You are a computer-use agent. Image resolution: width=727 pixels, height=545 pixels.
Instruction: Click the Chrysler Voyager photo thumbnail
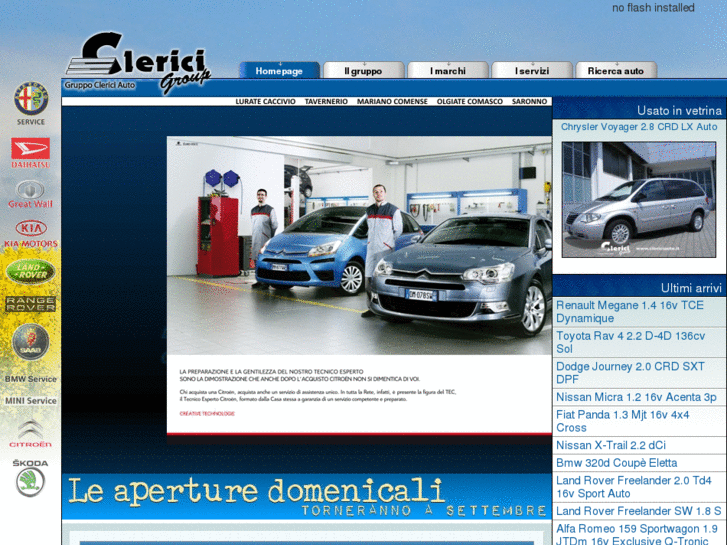(x=639, y=200)
